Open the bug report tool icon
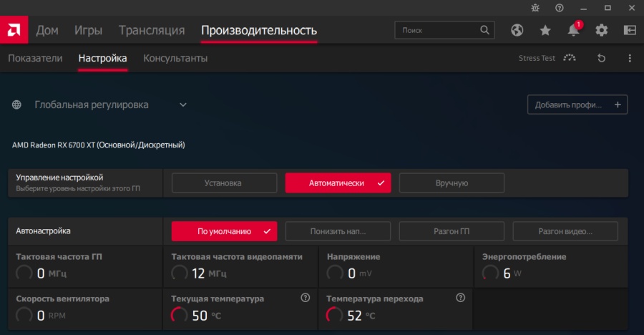This screenshot has width=644, height=335. click(x=535, y=8)
